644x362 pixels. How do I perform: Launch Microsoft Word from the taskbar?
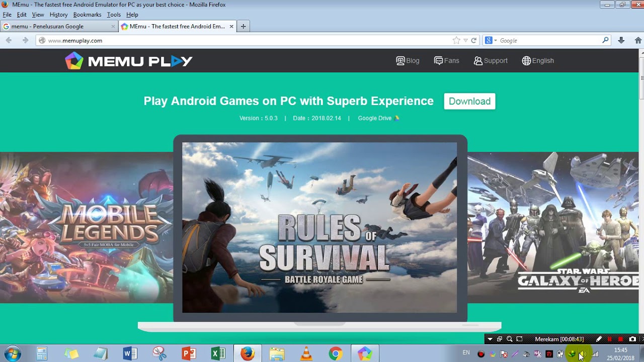click(130, 354)
